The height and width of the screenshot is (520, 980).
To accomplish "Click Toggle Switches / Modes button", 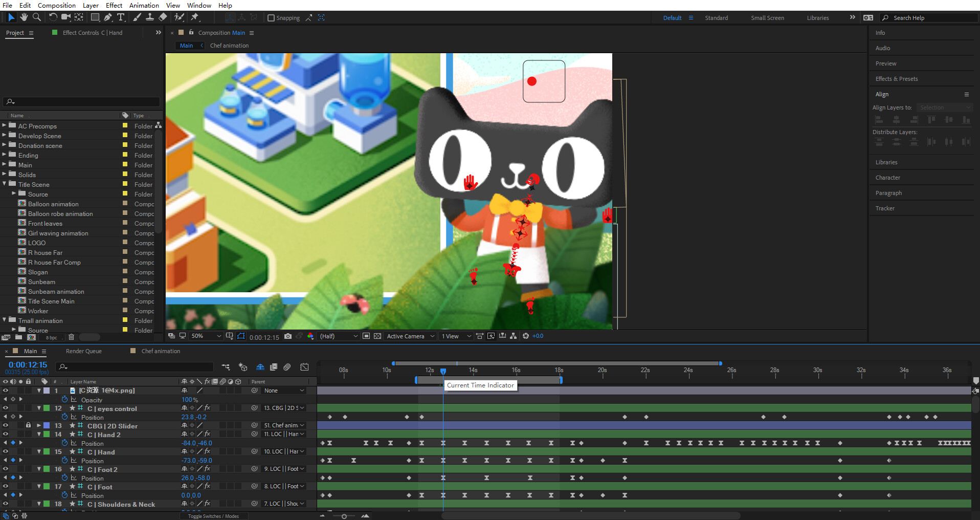I will 213,516.
